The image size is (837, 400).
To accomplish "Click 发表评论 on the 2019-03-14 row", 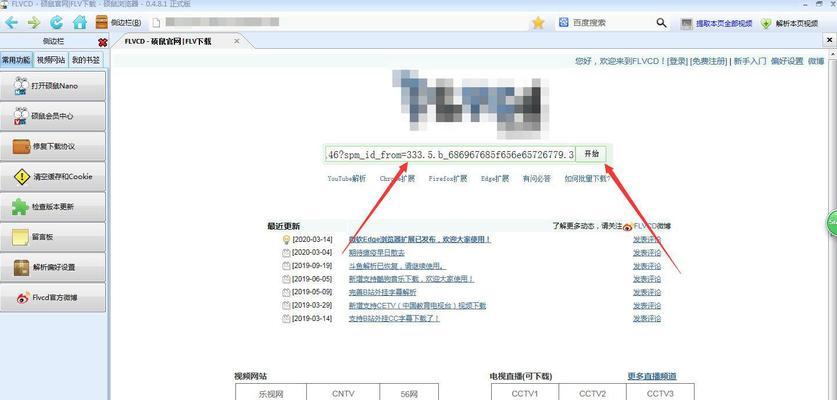I will (647, 318).
